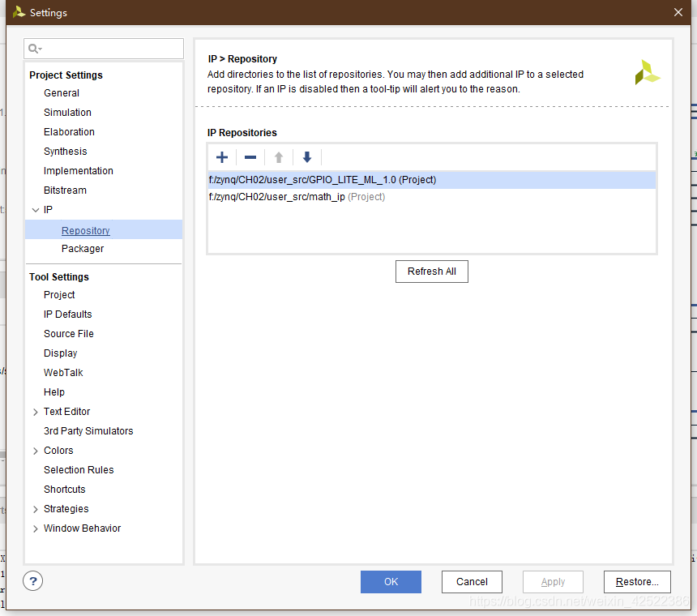Move repository down with down arrow
Viewport: 697px width, 616px height.
307,157
